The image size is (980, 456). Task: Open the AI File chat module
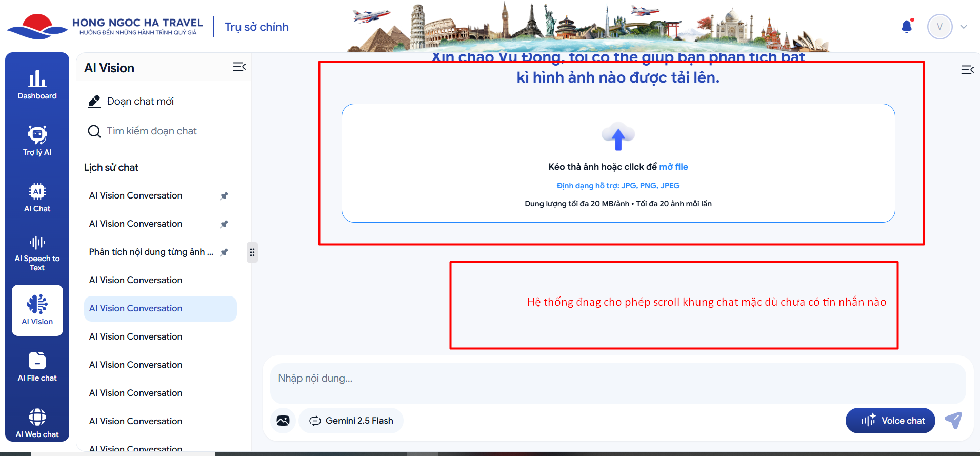point(37,367)
